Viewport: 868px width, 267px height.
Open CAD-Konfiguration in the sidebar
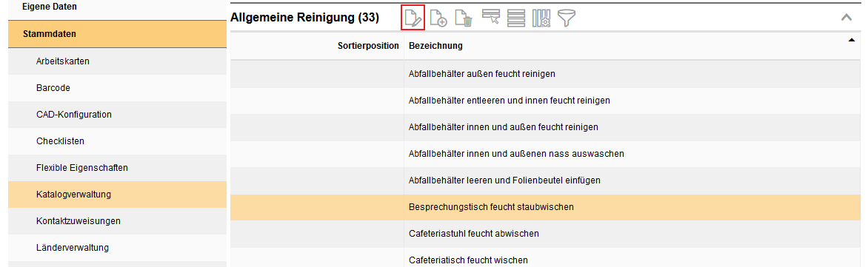click(117, 115)
